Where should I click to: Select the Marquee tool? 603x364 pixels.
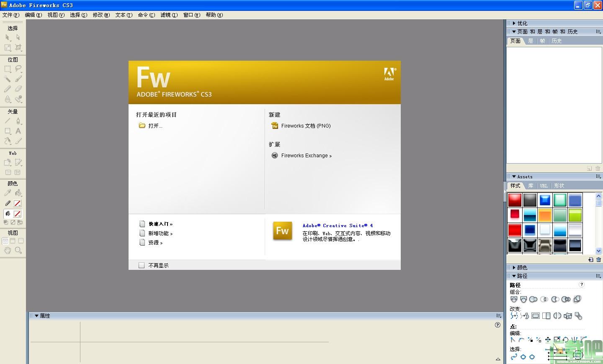(x=8, y=69)
